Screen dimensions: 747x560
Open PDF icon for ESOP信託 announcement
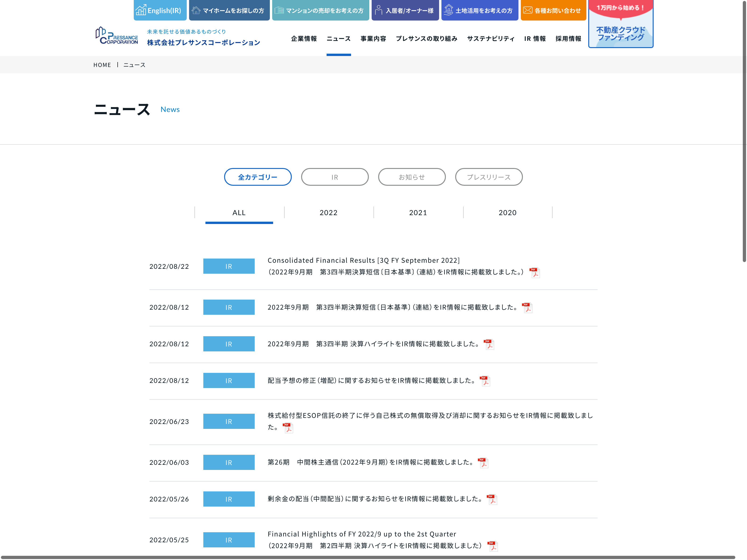[288, 428]
